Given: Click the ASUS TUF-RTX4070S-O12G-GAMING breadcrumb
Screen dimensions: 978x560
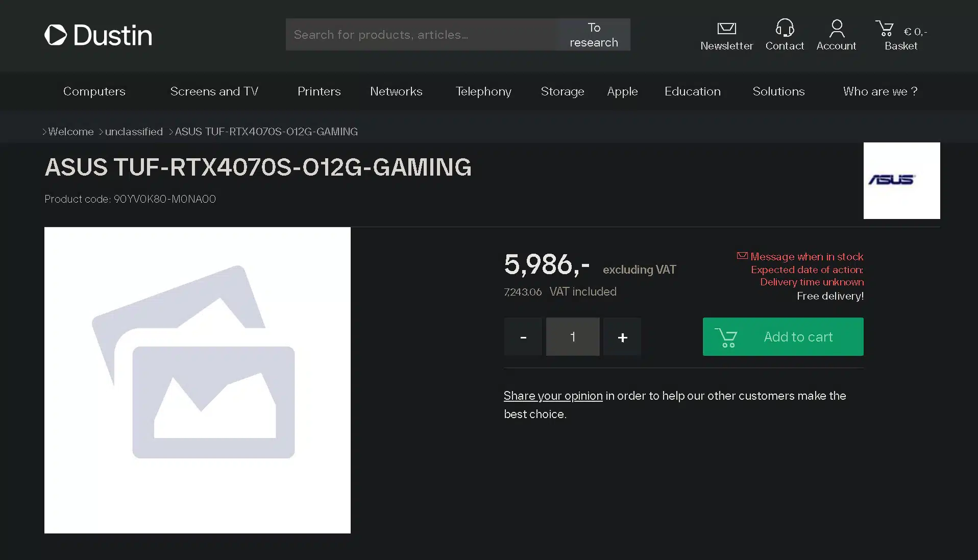Looking at the screenshot, I should [x=266, y=132].
